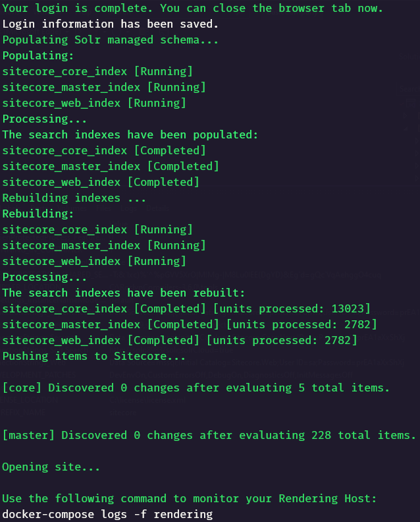Click the 'The search indexes have been rebuilt:' line

pyautogui.click(x=123, y=293)
